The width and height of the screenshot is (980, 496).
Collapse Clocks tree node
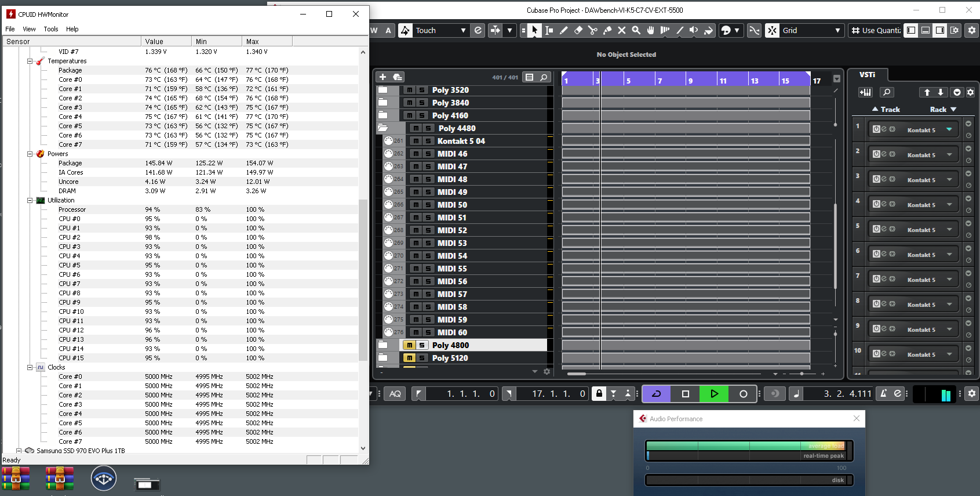30,367
